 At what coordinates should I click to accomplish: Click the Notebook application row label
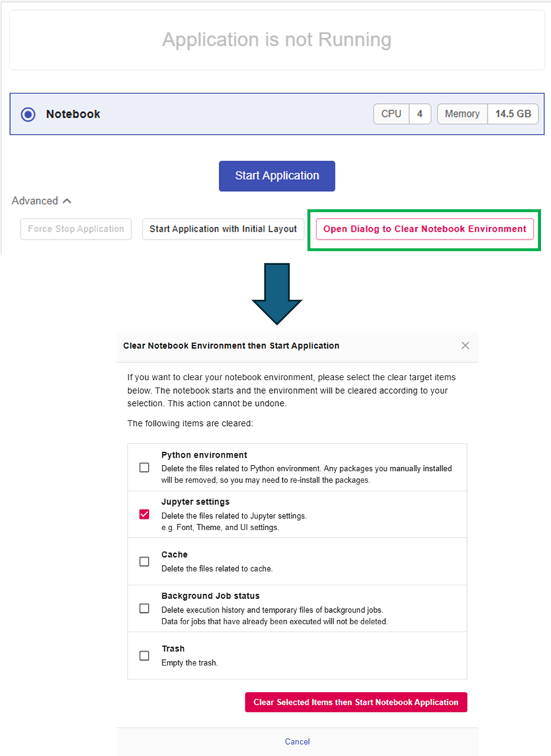tap(73, 114)
